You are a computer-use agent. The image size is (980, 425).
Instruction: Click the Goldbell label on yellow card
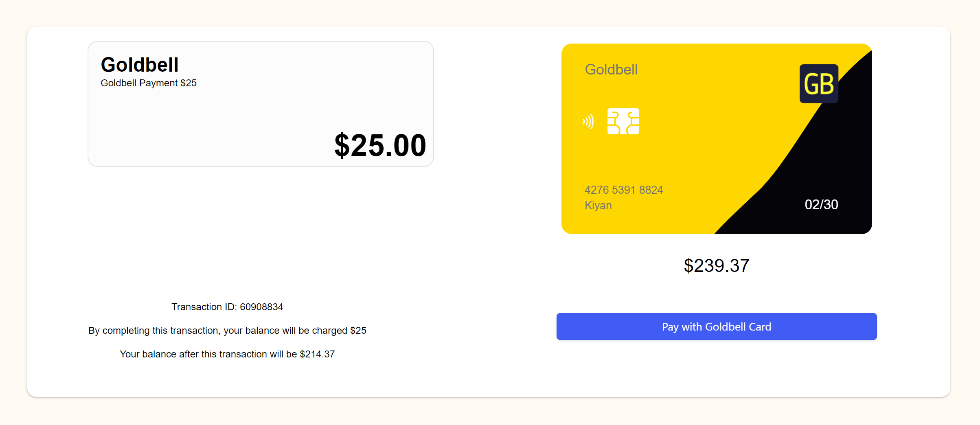point(611,70)
